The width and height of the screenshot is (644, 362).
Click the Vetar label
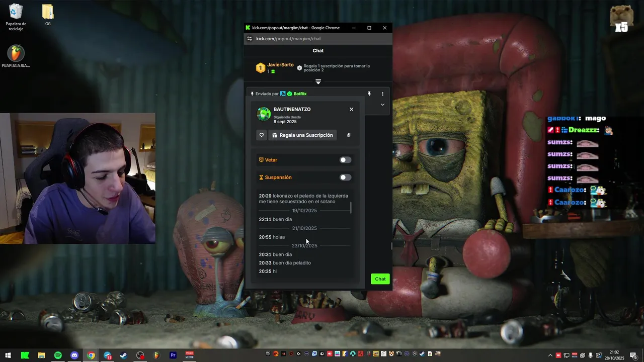coord(271,160)
